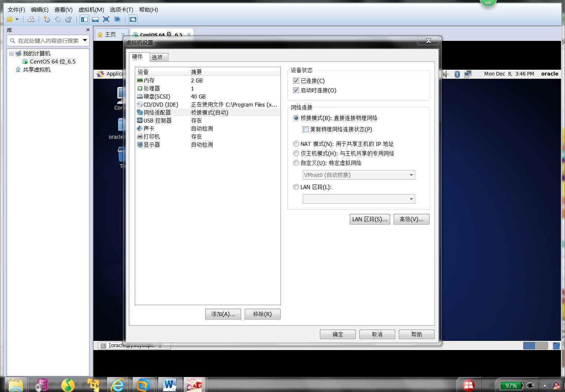Viewport: 565px width, 392px height.
Task: Revert to snapshot using the toolbar icon
Action: (58, 19)
